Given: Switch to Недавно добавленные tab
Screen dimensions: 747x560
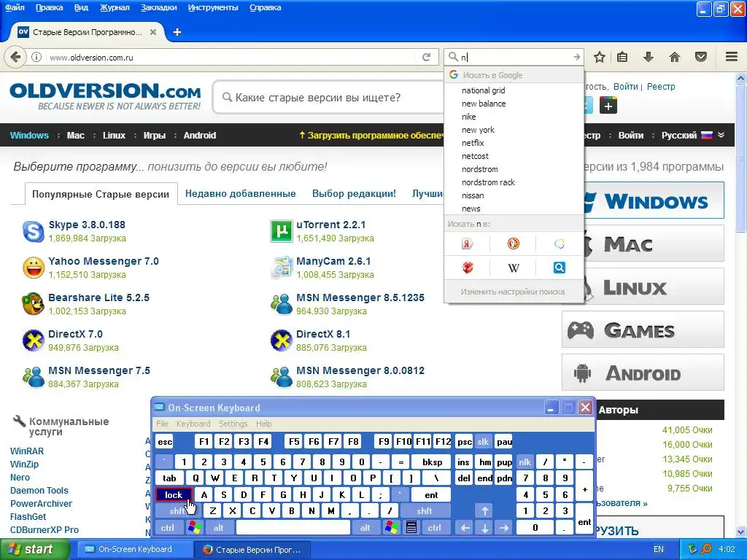Looking at the screenshot, I should tap(241, 194).
